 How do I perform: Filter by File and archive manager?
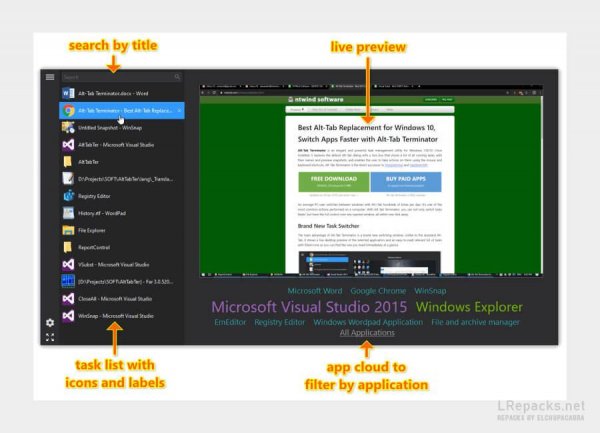(475, 322)
